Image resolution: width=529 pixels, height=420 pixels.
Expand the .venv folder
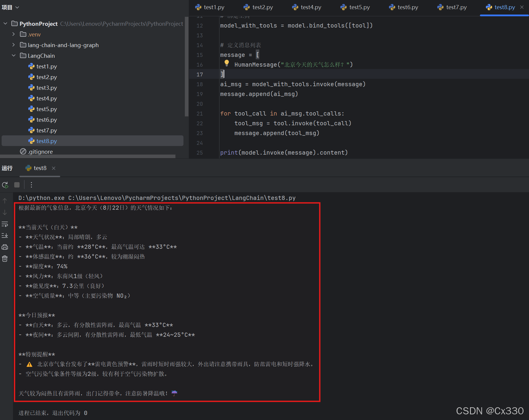click(14, 34)
